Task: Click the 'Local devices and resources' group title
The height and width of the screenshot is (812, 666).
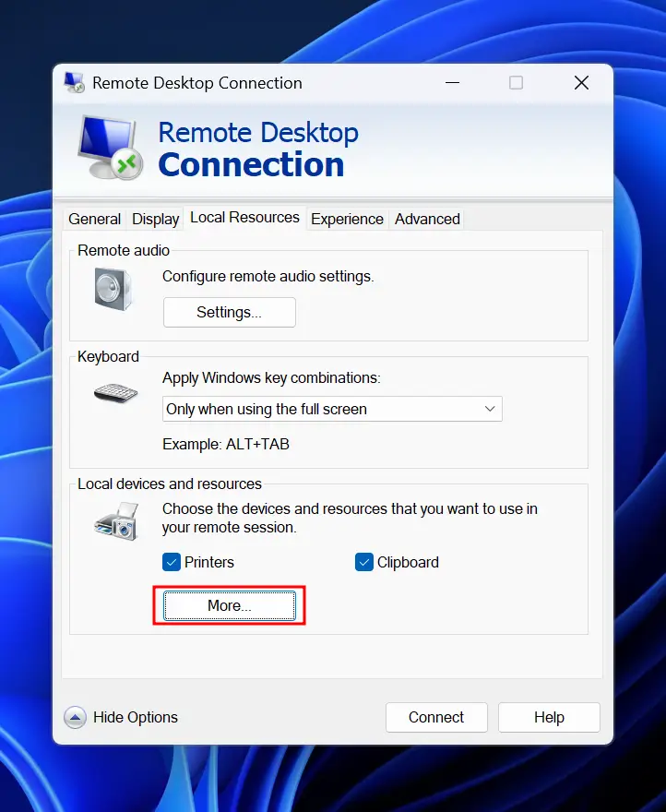Action: pos(170,484)
